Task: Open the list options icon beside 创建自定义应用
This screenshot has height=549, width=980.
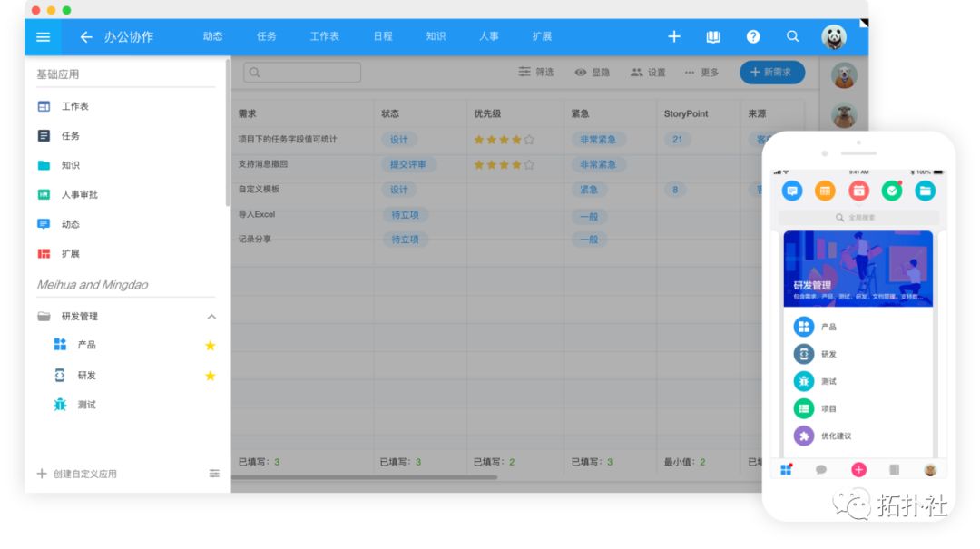Action: coord(214,474)
